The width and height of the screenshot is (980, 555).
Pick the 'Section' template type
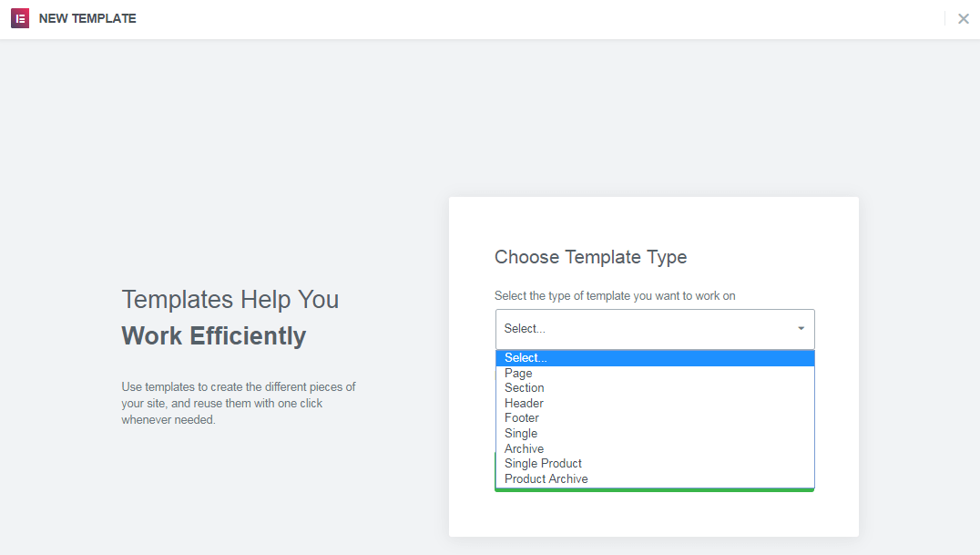(525, 388)
